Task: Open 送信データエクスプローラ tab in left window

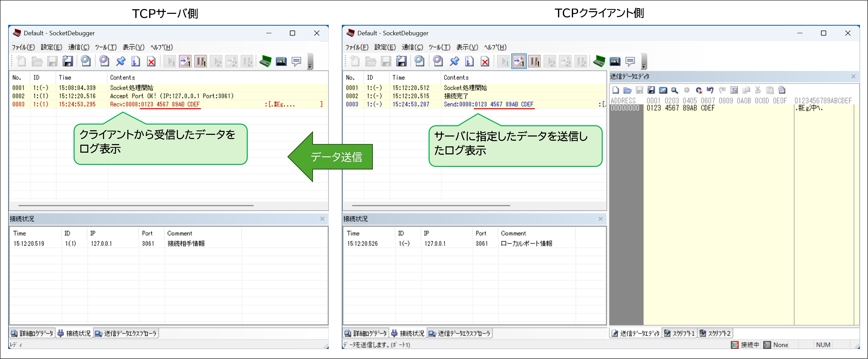Action: pyautogui.click(x=126, y=333)
